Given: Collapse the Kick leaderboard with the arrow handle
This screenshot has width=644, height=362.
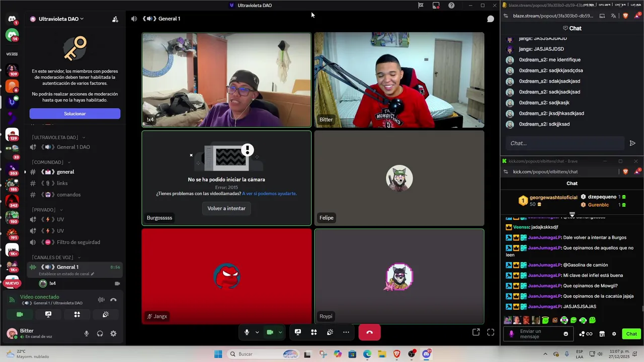Looking at the screenshot, I should (x=572, y=215).
